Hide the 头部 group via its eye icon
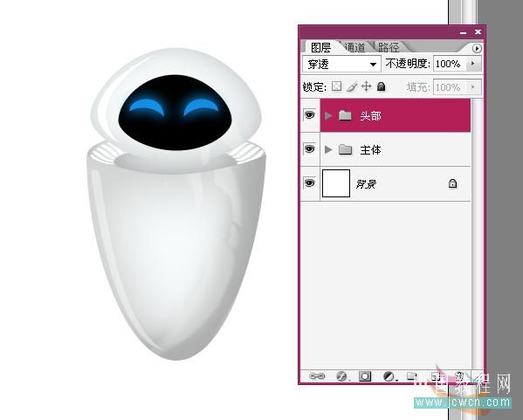 (310, 115)
